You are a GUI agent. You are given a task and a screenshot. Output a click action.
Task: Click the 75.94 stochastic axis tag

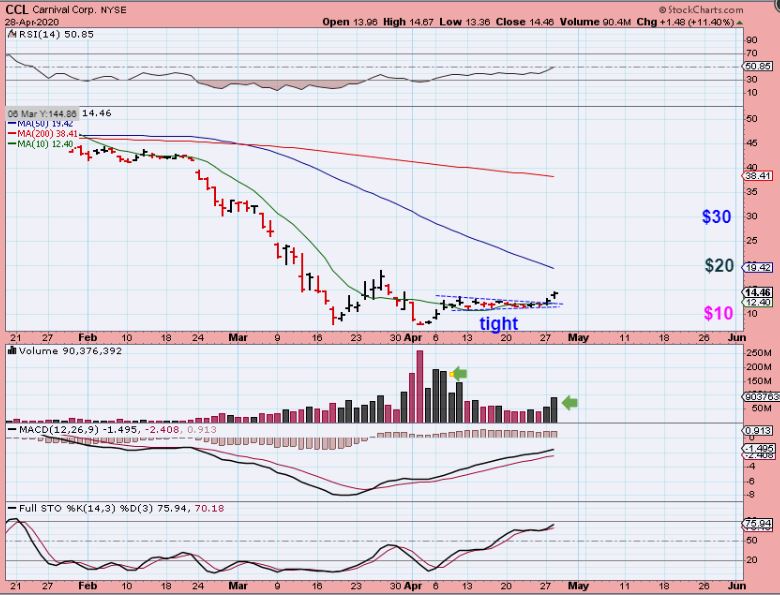pyautogui.click(x=758, y=524)
